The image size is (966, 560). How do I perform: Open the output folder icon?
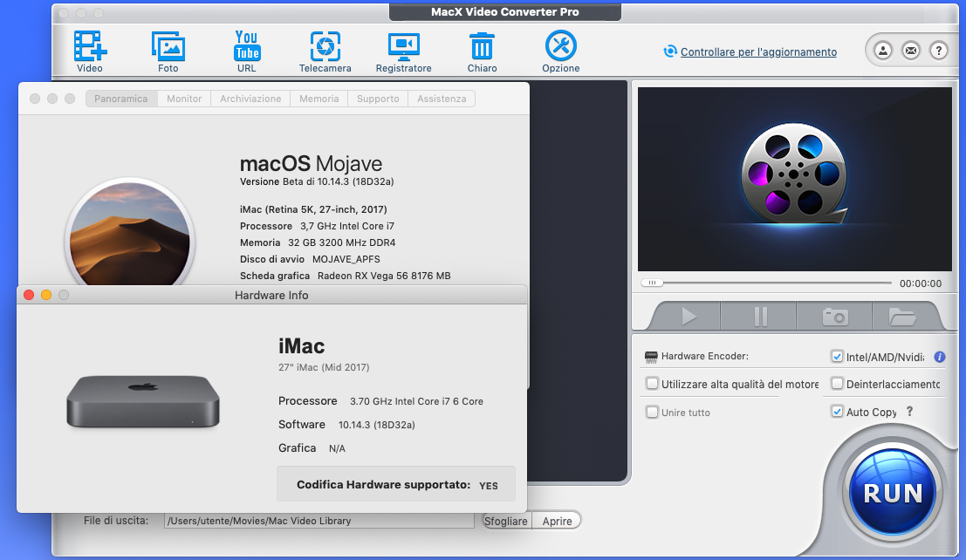902,317
